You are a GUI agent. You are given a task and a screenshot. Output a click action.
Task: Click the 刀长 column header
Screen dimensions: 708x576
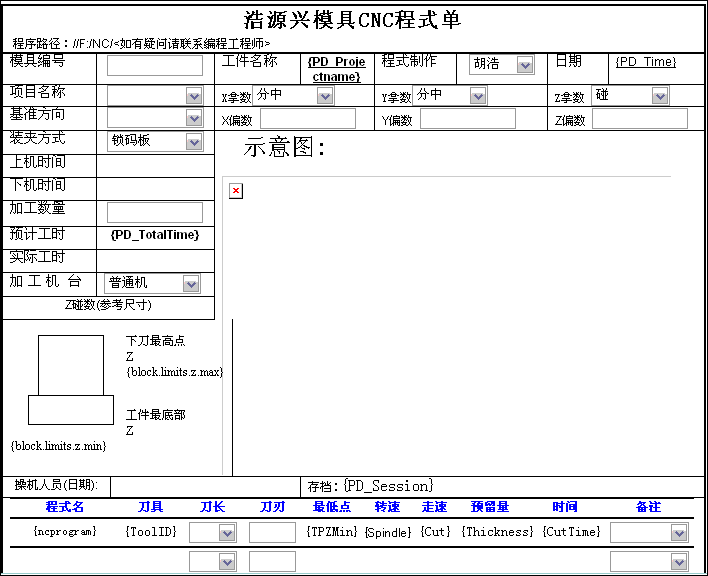(213, 507)
